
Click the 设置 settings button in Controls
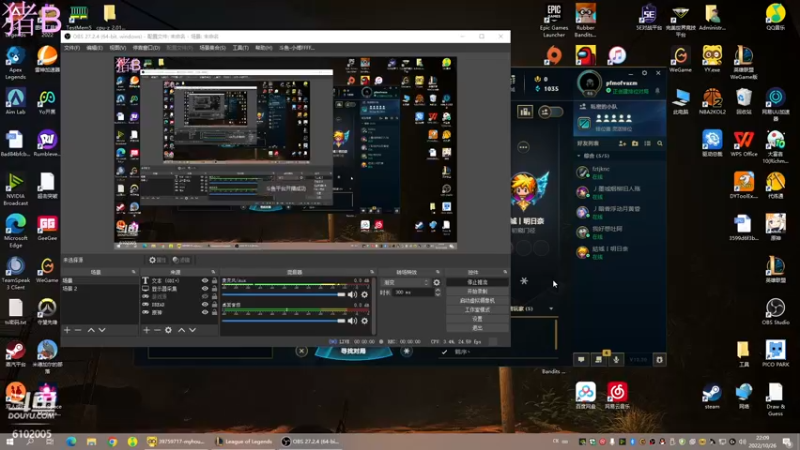pos(478,319)
